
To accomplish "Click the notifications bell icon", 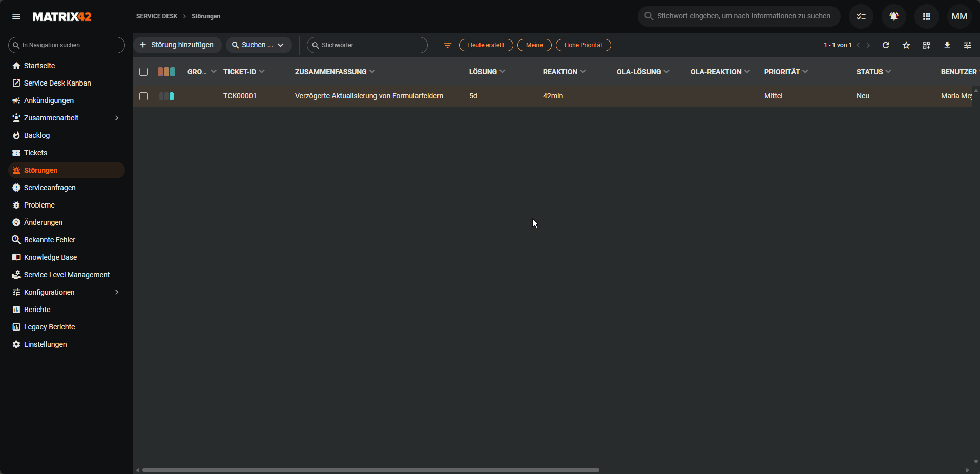I will coord(893,16).
